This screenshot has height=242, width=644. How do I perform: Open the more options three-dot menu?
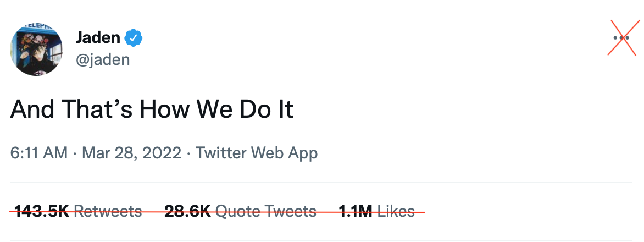(x=621, y=38)
